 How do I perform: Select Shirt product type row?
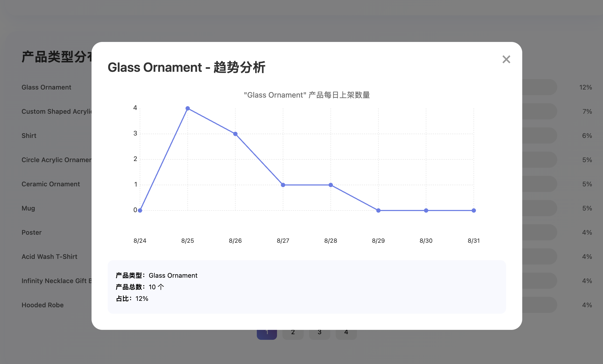coord(29,136)
